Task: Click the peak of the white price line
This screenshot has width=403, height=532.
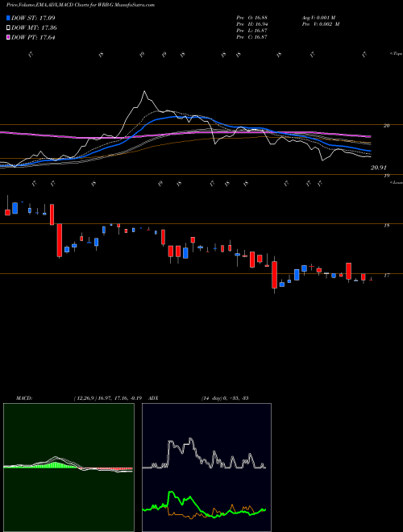Action: coord(145,91)
